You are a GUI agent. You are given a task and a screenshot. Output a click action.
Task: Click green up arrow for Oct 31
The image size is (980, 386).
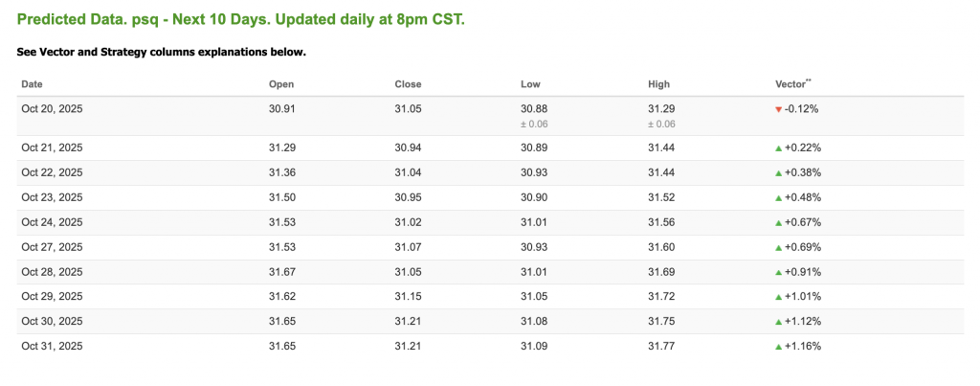click(778, 346)
